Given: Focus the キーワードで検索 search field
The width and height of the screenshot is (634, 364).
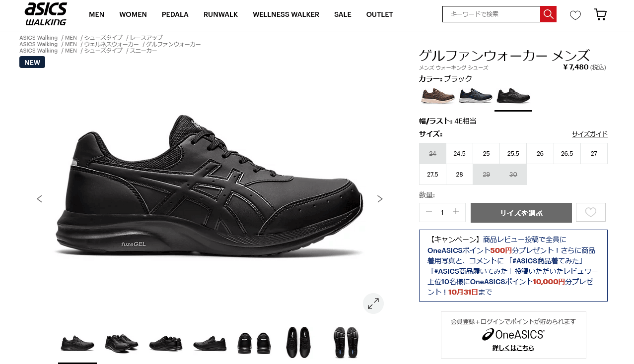Looking at the screenshot, I should 491,14.
